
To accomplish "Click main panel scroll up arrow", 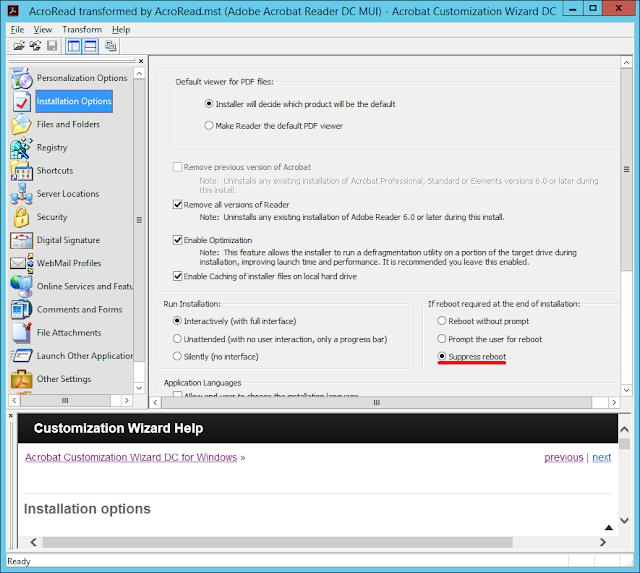I will (627, 62).
